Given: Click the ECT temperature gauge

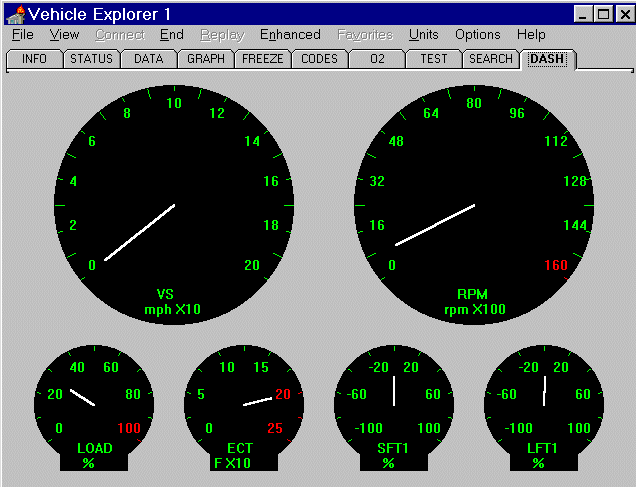Looking at the screenshot, I should coord(244,405).
